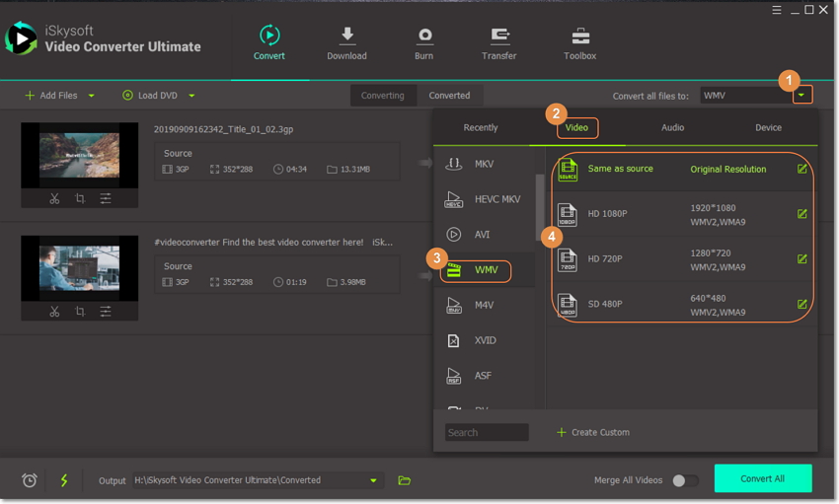The image size is (839, 504).
Task: Click the alarm clock scheduler icon
Action: pyautogui.click(x=30, y=480)
